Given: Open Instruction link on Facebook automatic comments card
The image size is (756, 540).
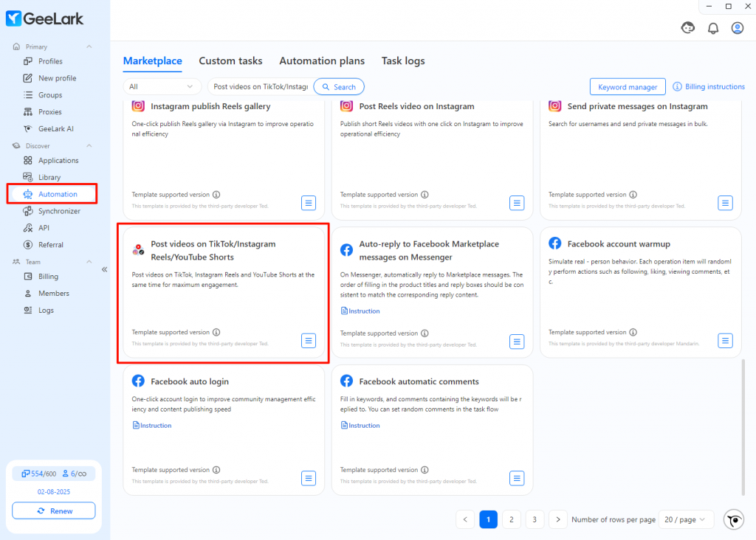Looking at the screenshot, I should [360, 426].
